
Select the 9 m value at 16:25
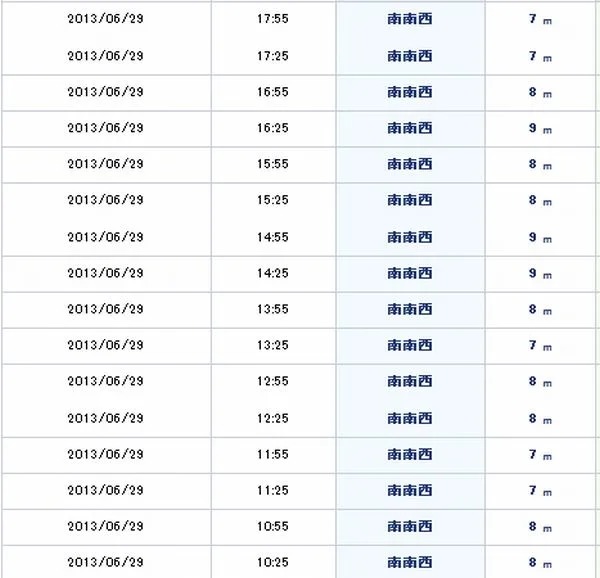(x=540, y=128)
